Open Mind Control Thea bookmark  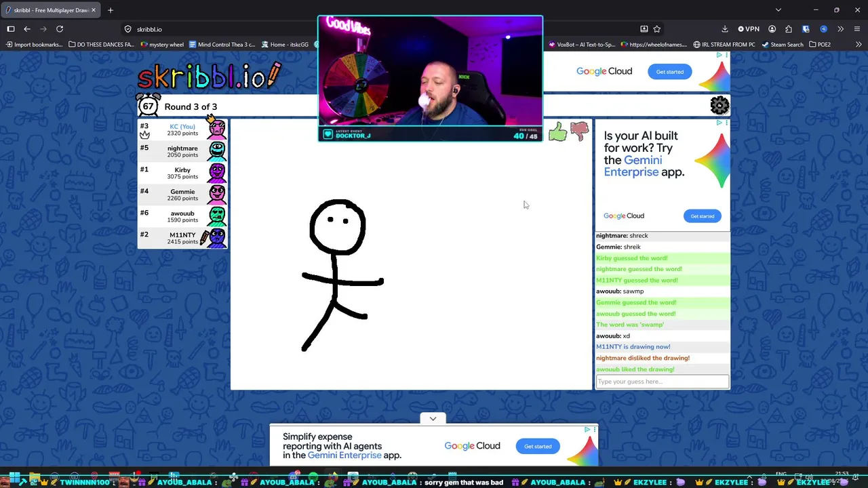click(x=222, y=45)
